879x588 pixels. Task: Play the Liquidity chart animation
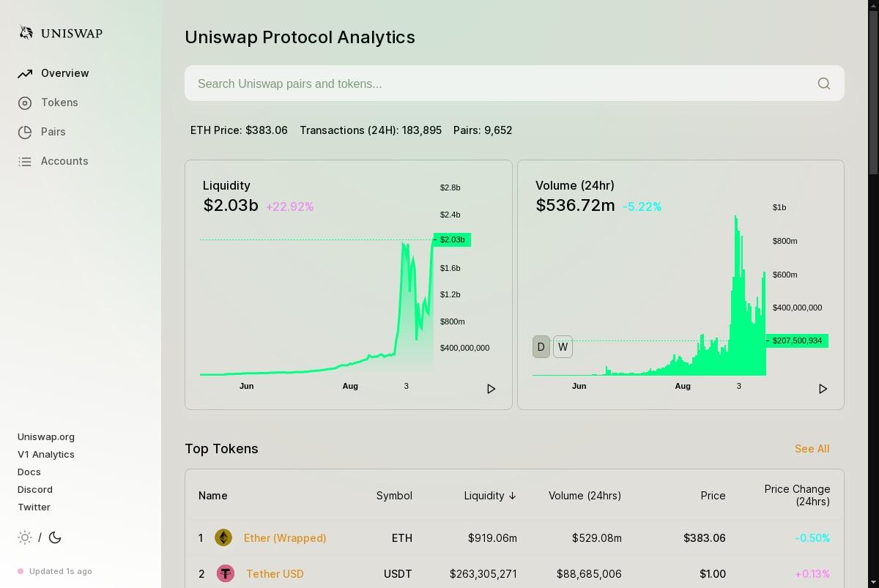point(492,389)
